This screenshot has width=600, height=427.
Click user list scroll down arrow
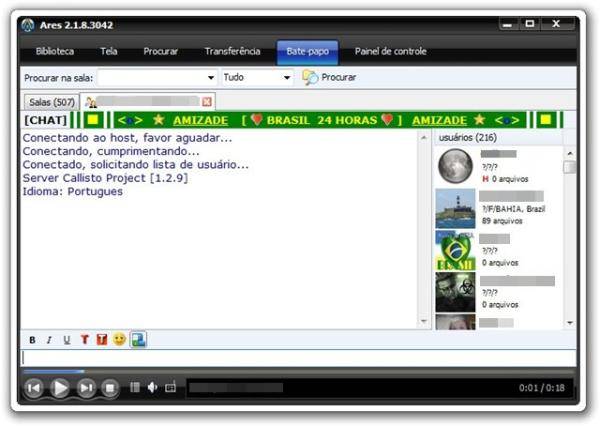(x=570, y=323)
